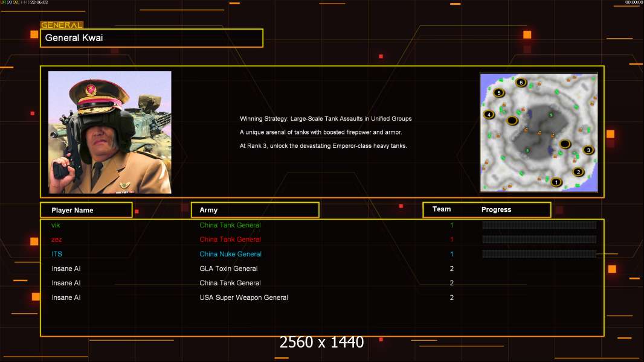Click vik's China Tank General army

click(x=230, y=225)
